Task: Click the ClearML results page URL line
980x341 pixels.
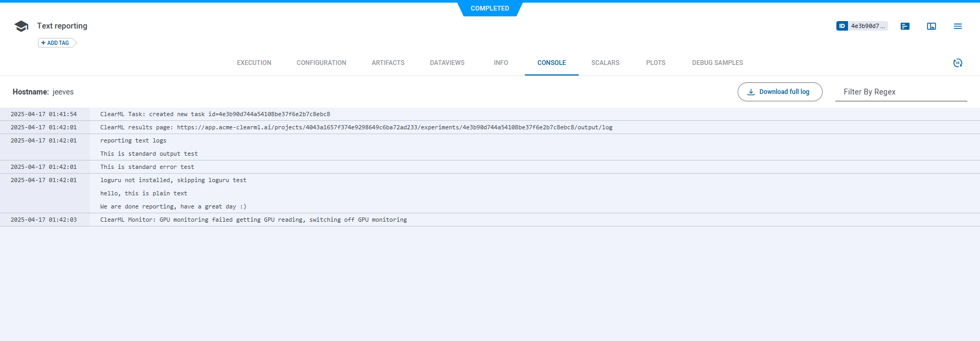Action: pos(356,127)
